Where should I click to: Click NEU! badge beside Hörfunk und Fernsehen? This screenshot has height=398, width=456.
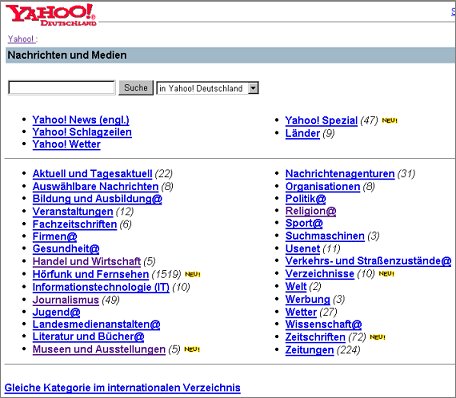coord(192,274)
